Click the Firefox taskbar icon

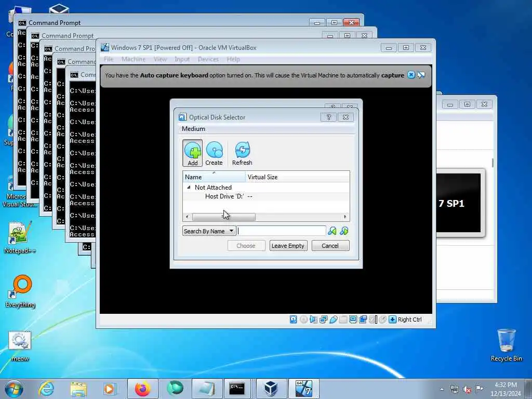pyautogui.click(x=142, y=389)
